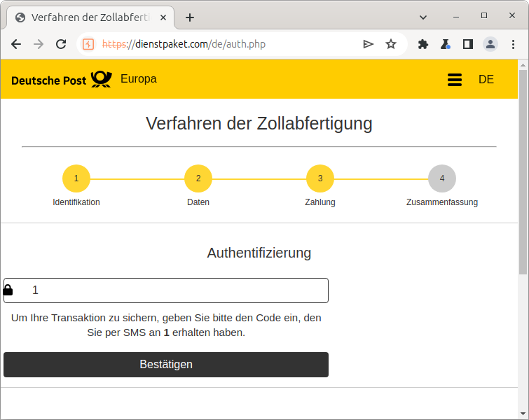The width and height of the screenshot is (529, 420).
Task: Open the hamburger menu icon
Action: click(455, 80)
